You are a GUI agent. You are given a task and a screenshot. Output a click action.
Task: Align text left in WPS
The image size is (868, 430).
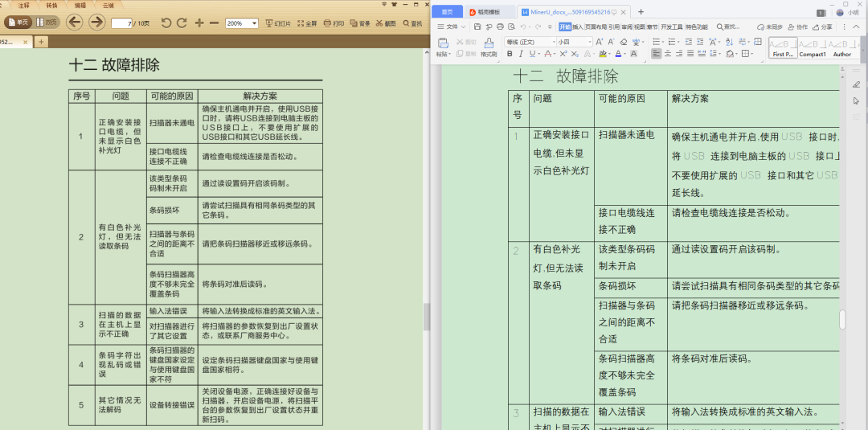pos(656,54)
